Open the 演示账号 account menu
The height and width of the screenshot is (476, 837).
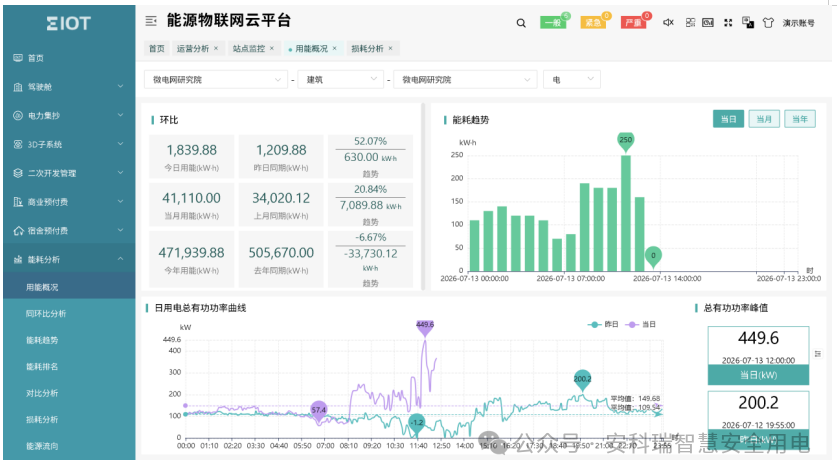click(x=799, y=23)
